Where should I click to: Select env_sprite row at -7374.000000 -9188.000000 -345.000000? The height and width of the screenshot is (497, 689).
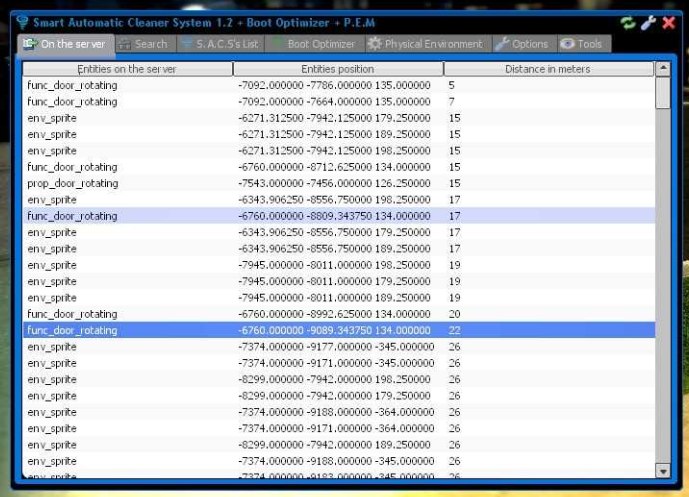pyautogui.click(x=338, y=461)
